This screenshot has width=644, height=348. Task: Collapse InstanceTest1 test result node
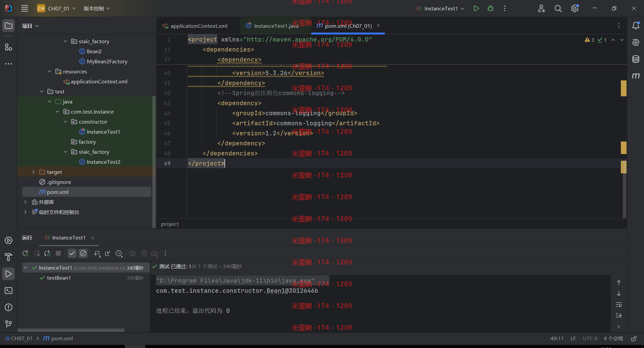click(x=25, y=268)
